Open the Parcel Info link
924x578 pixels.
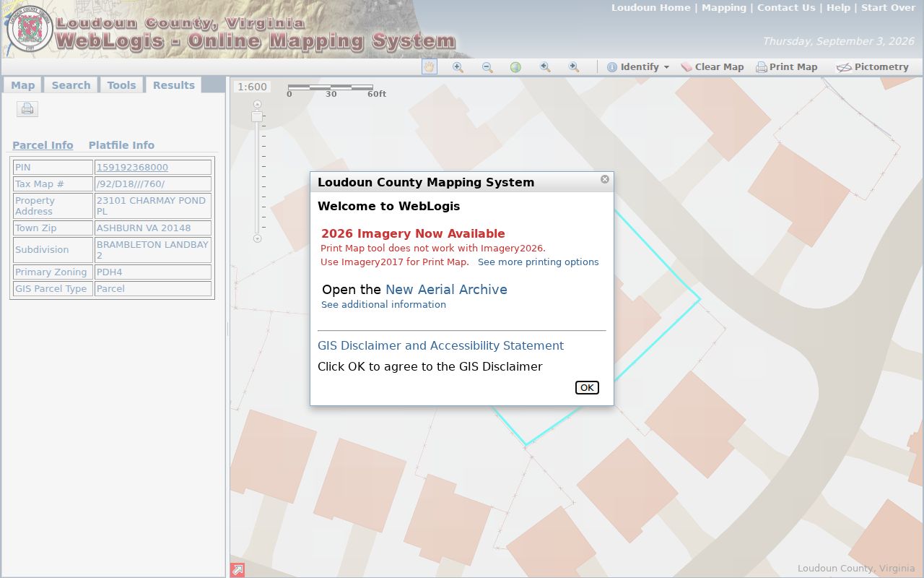pyautogui.click(x=43, y=145)
